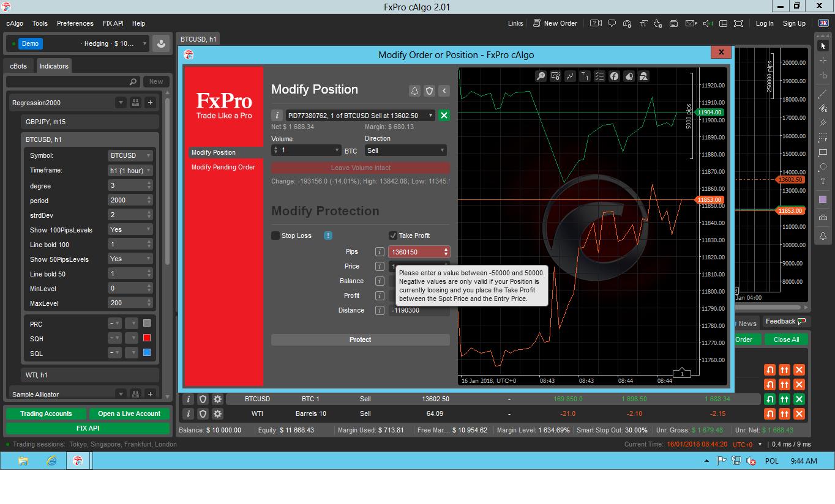This screenshot has width=835, height=504.
Task: Uncheck the Take Profit checkbox
Action: click(393, 235)
